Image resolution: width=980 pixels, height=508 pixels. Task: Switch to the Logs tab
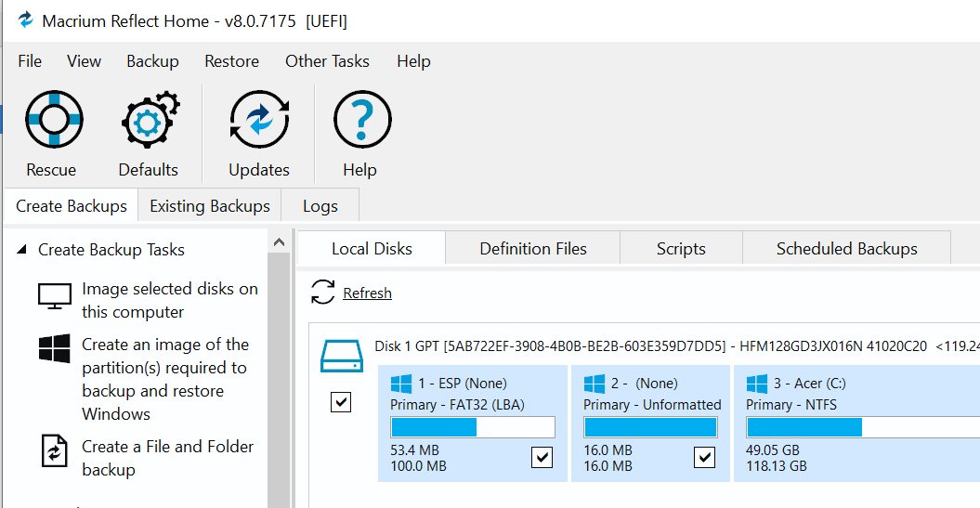(x=320, y=206)
